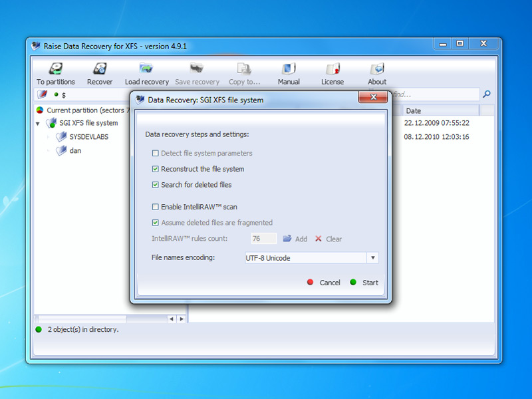
Task: Click the Current partition pie chart icon
Action: (40, 110)
